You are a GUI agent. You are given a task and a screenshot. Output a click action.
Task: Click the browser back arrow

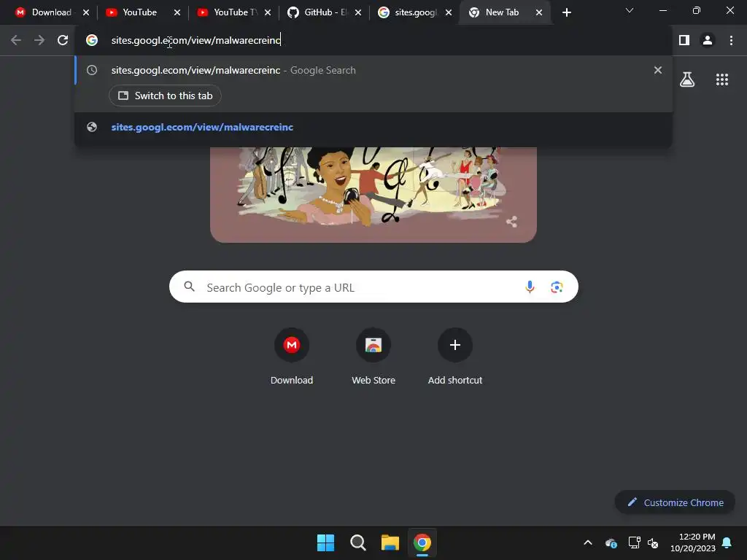(x=16, y=40)
